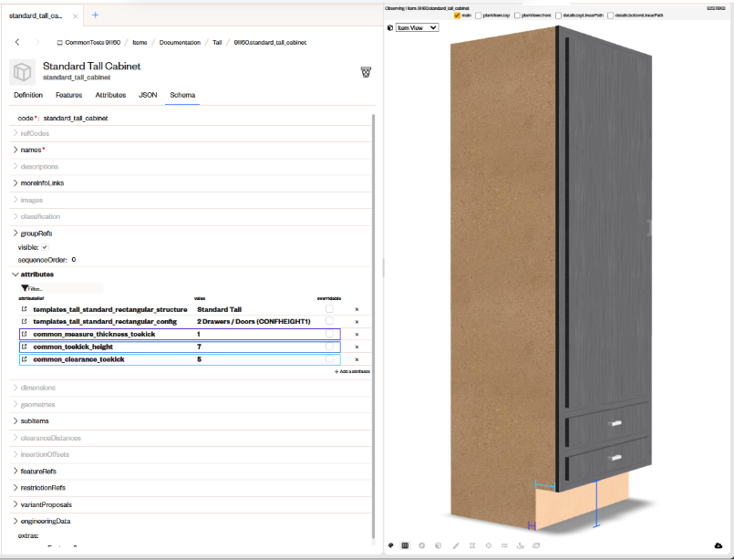The width and height of the screenshot is (734, 560).
Task: Click the anchor icon in viewer toolbar
Action: [520, 545]
